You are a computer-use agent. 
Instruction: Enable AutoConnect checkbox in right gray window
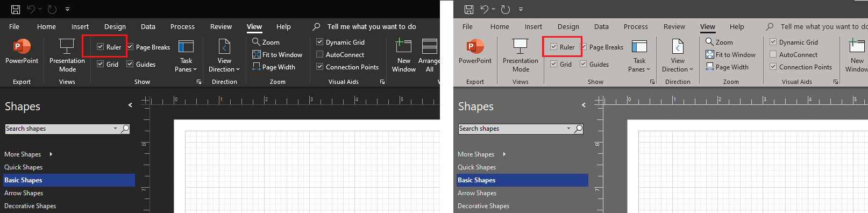click(x=773, y=54)
